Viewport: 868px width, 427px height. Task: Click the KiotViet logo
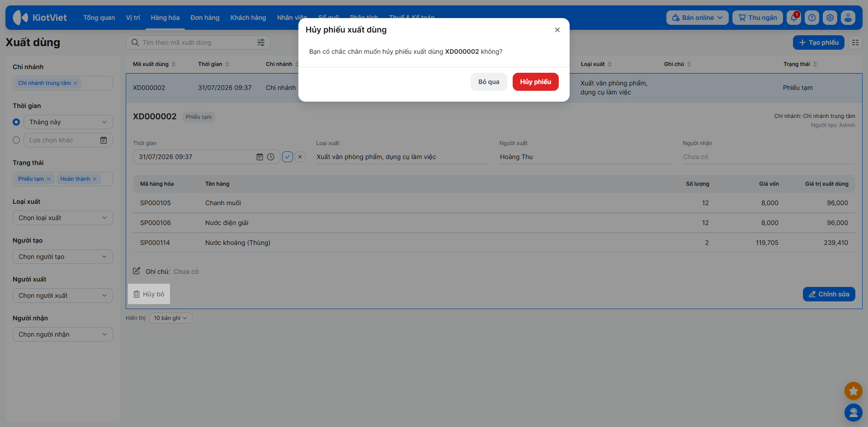coord(40,18)
